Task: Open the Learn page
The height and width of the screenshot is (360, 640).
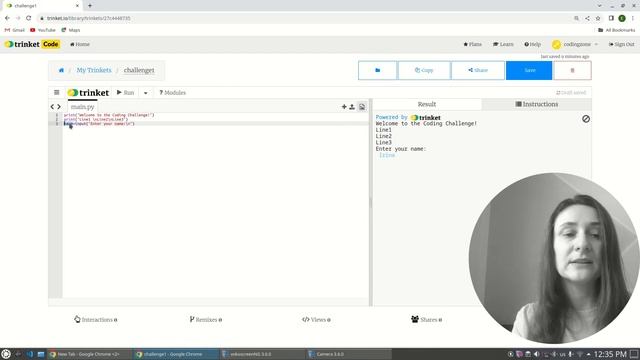Action: click(x=503, y=44)
